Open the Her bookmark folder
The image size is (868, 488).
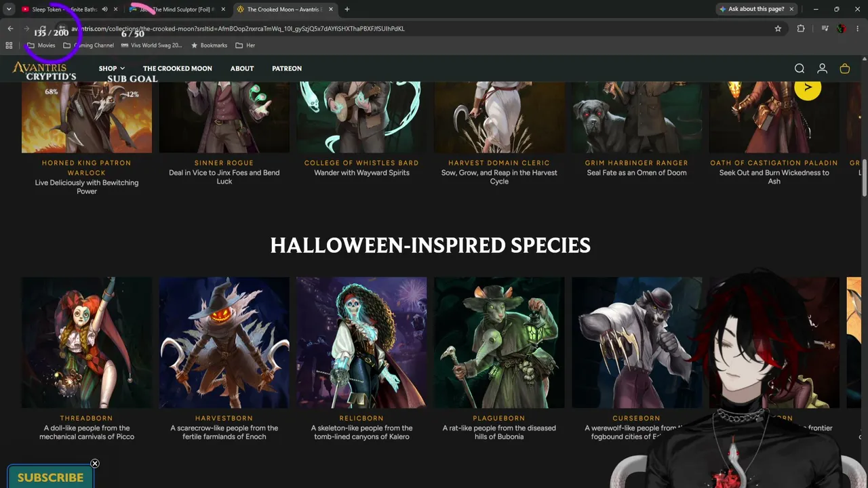click(x=245, y=45)
